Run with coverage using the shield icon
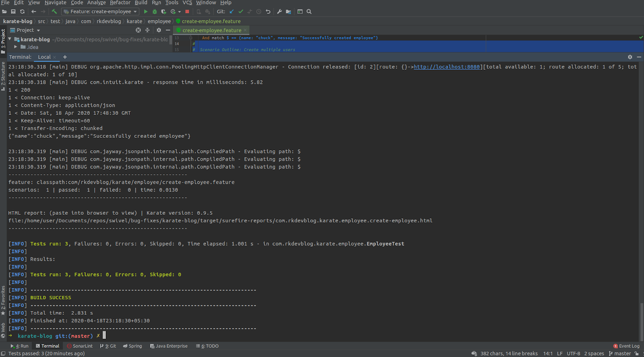Screen dimensions: 644x357 164,12
